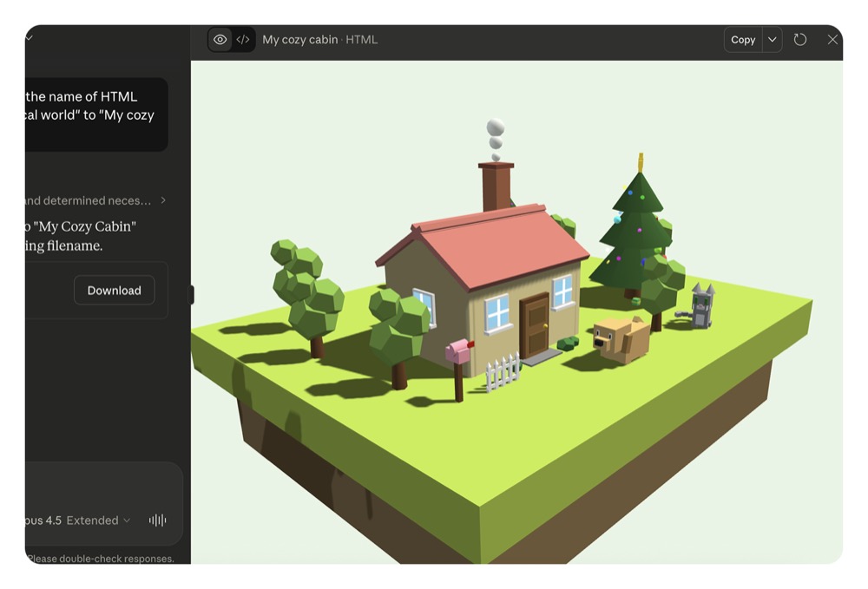Click the Copy button
This screenshot has height=589, width=868.
click(743, 39)
